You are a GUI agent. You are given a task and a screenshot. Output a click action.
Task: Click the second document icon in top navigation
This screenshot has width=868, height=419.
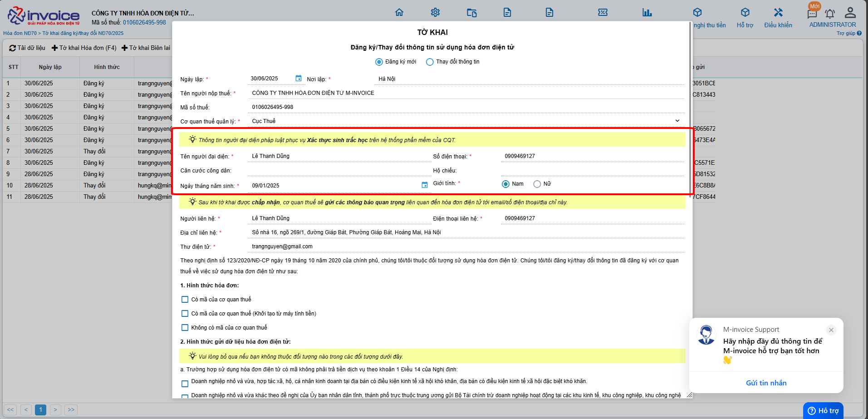click(549, 12)
